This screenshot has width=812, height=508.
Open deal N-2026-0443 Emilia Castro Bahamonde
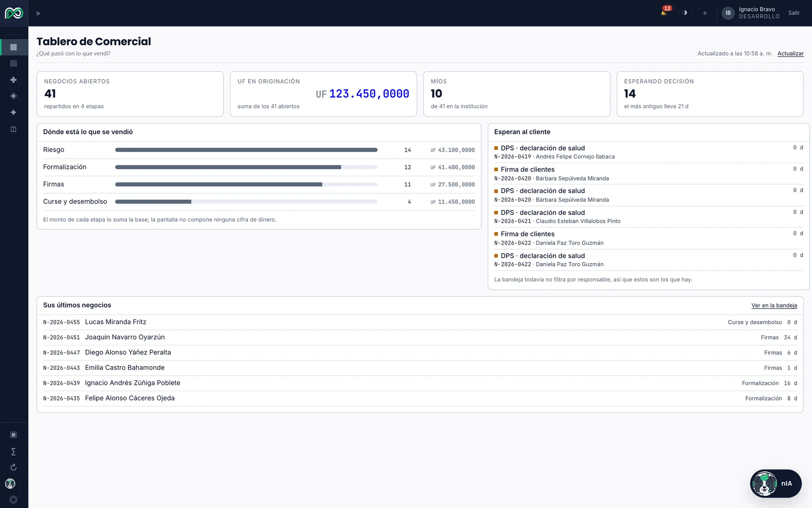pyautogui.click(x=420, y=368)
